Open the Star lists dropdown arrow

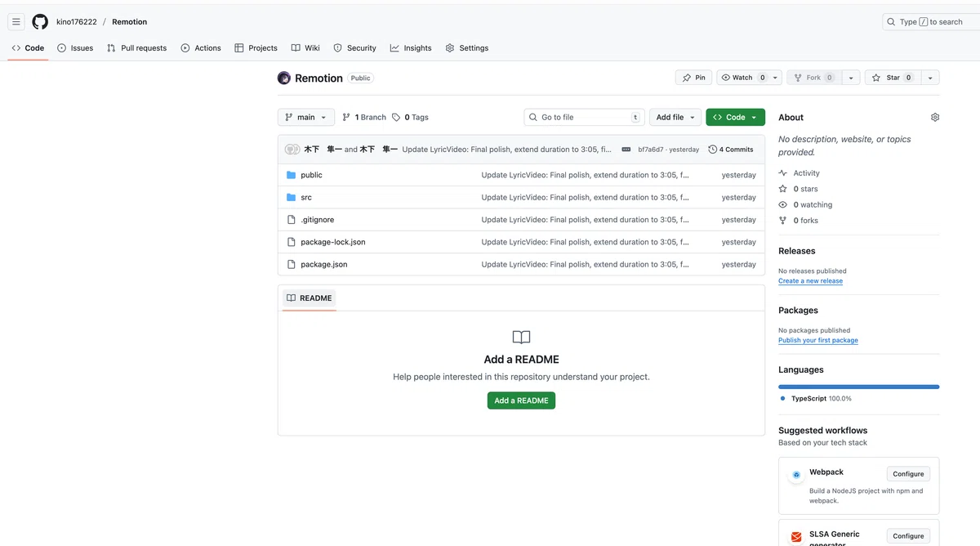coord(929,78)
